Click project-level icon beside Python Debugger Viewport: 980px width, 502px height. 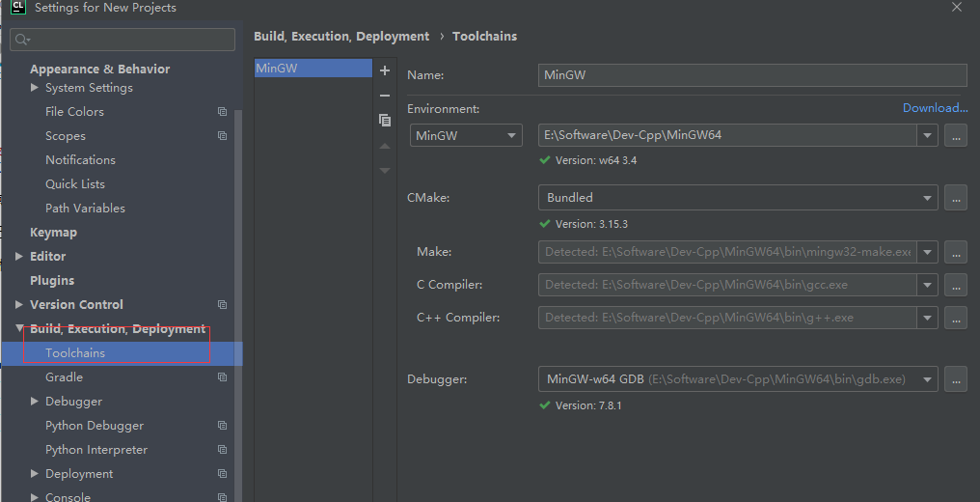point(222,425)
